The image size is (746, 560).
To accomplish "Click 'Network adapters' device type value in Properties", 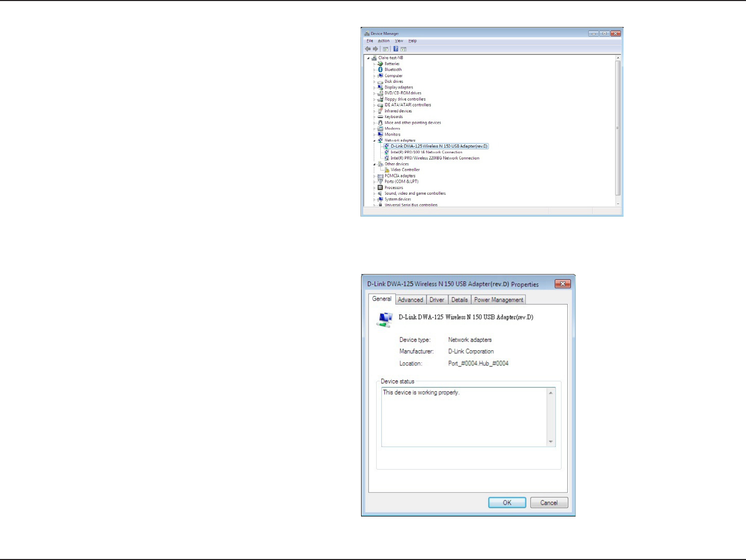I will point(470,340).
